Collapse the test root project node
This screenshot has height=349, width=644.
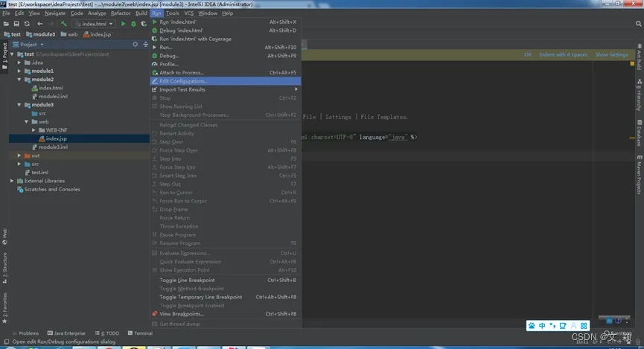[12, 54]
